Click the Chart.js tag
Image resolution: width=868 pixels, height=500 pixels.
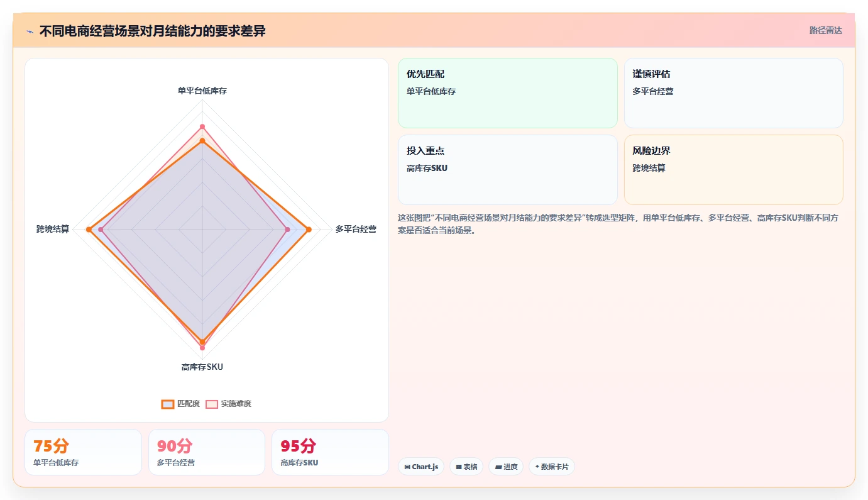tap(421, 467)
